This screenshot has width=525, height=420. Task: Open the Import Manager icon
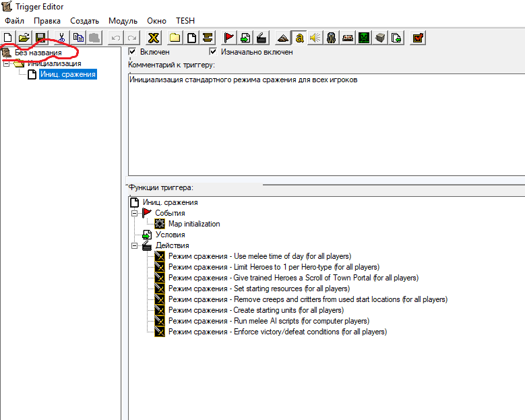[396, 38]
